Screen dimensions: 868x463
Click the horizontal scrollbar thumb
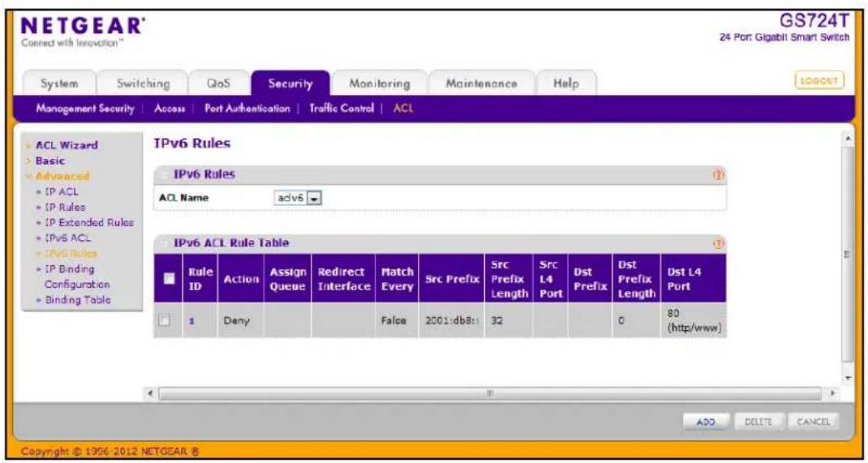point(489,394)
